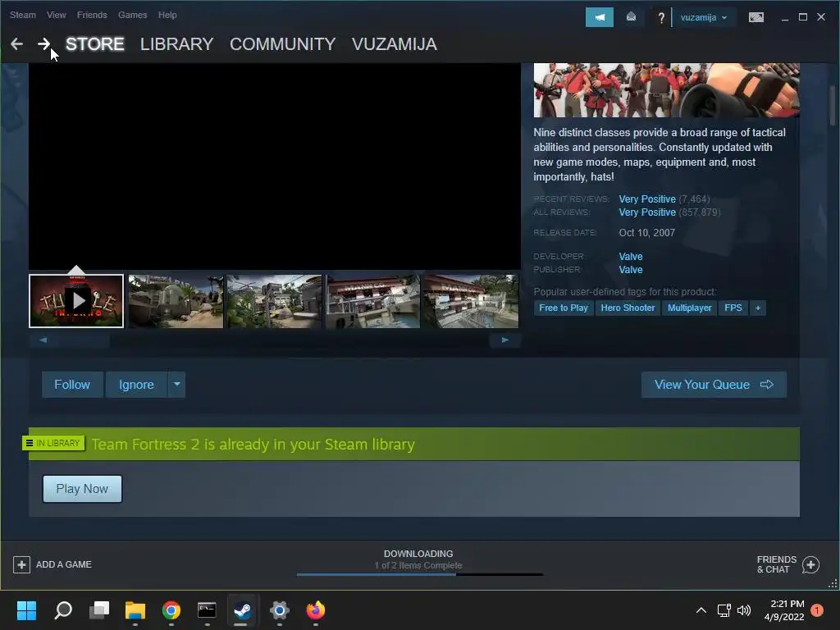This screenshot has height=630, width=840.
Task: Launch Google Chrome from the taskbar
Action: 171,610
